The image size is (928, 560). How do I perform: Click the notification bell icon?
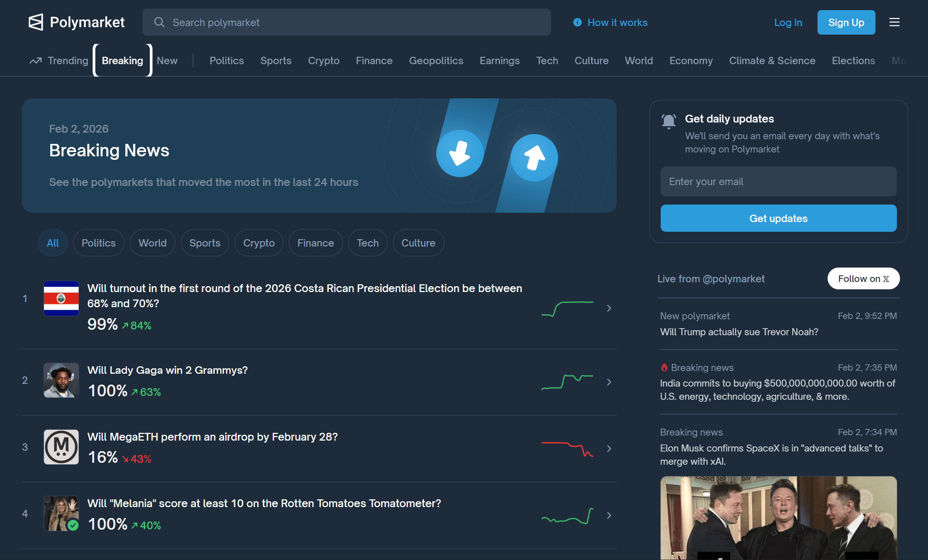point(669,121)
